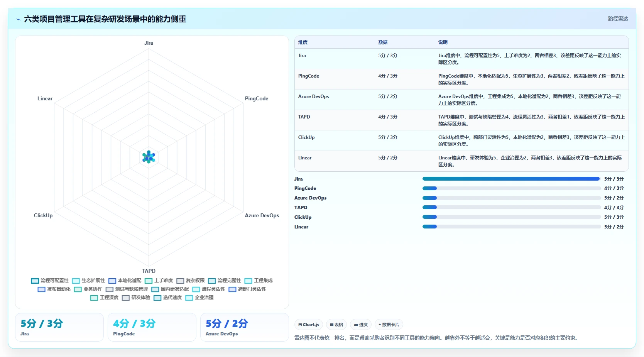Open the Azure DevOps data card
The width and height of the screenshot is (644, 357).
click(x=245, y=327)
